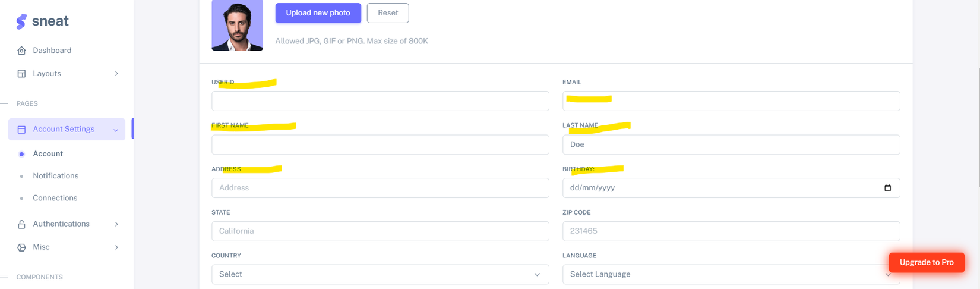Click the Upgrade to Pro button
This screenshot has height=289, width=980.
point(926,262)
